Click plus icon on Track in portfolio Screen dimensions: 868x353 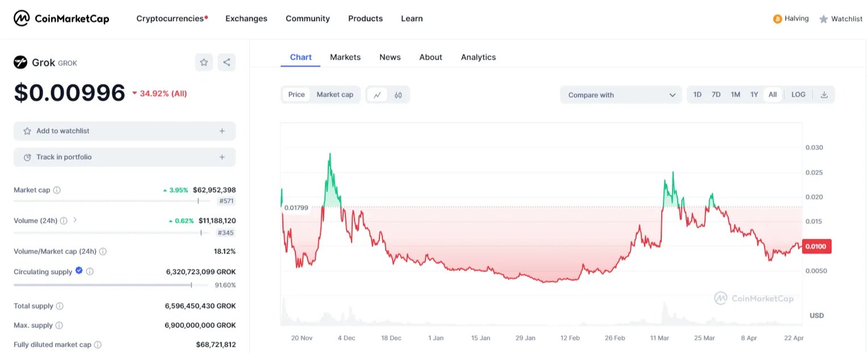222,157
